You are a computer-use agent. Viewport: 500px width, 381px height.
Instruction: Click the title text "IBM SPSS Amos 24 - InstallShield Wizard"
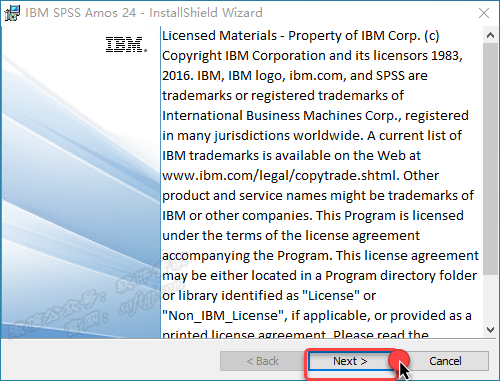coord(144,13)
